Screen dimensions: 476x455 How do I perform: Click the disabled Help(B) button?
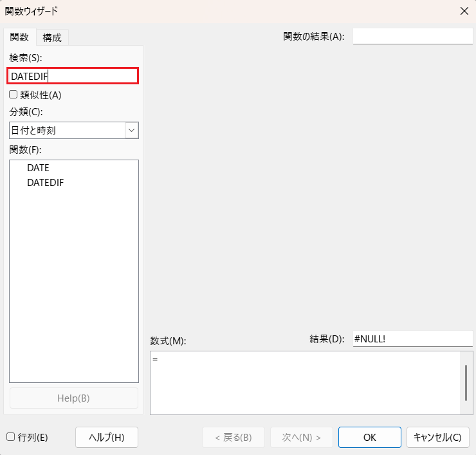coord(74,398)
